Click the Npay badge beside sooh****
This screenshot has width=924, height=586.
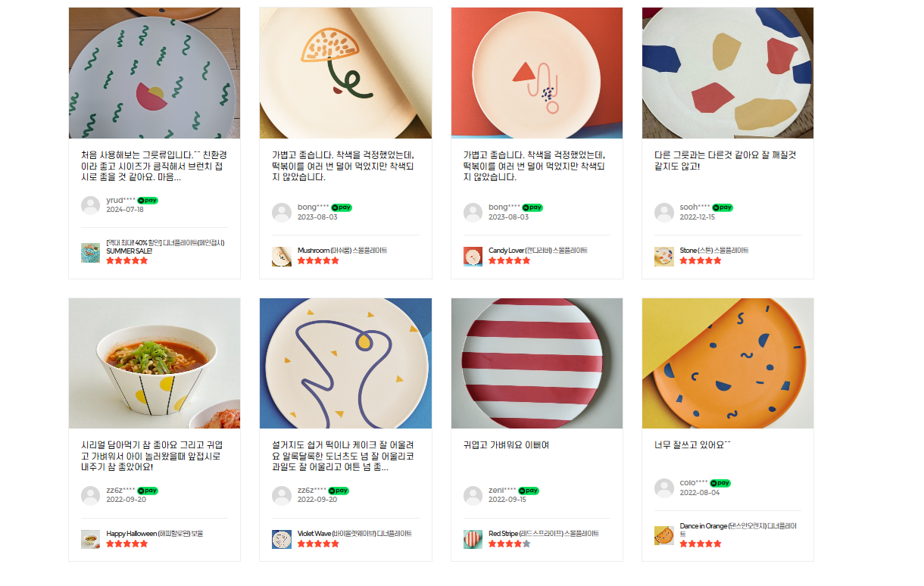pyautogui.click(x=723, y=207)
